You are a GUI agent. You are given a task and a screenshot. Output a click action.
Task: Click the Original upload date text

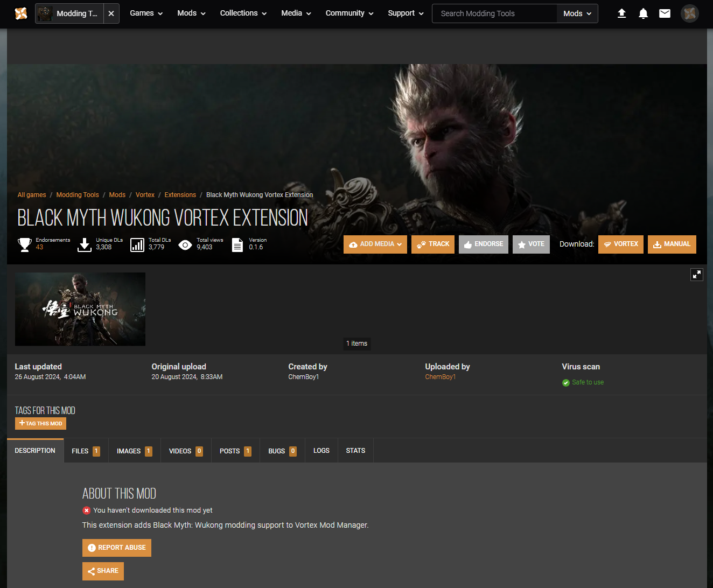point(187,377)
